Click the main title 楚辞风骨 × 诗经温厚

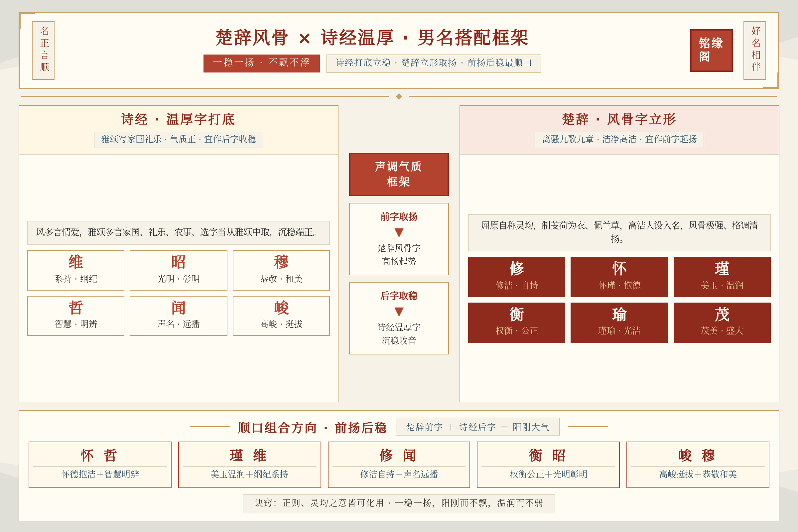click(x=372, y=37)
